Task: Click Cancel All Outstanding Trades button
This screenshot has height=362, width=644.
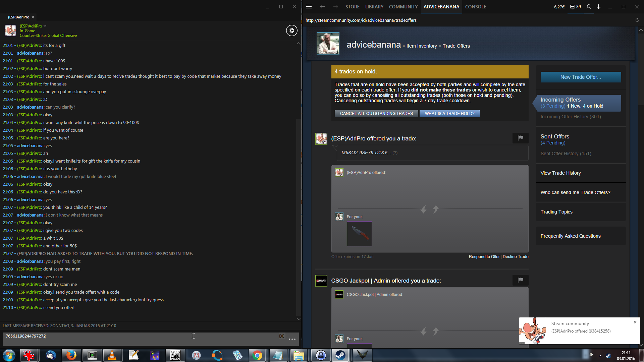Action: click(x=376, y=114)
